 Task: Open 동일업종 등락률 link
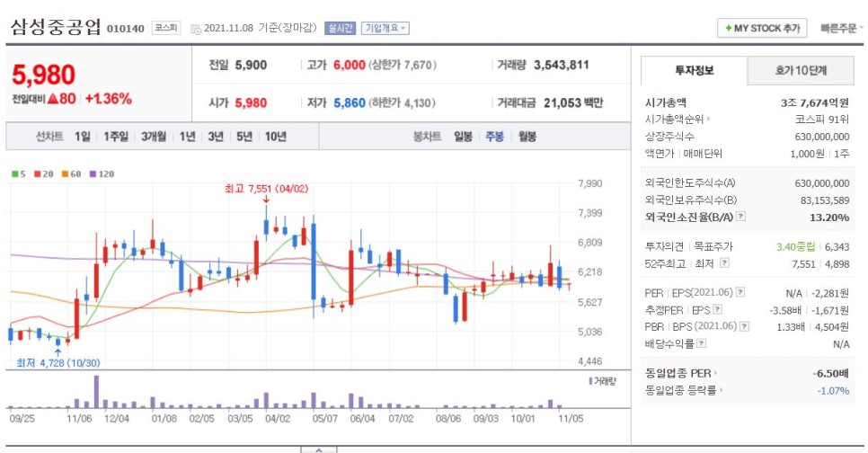(x=684, y=390)
